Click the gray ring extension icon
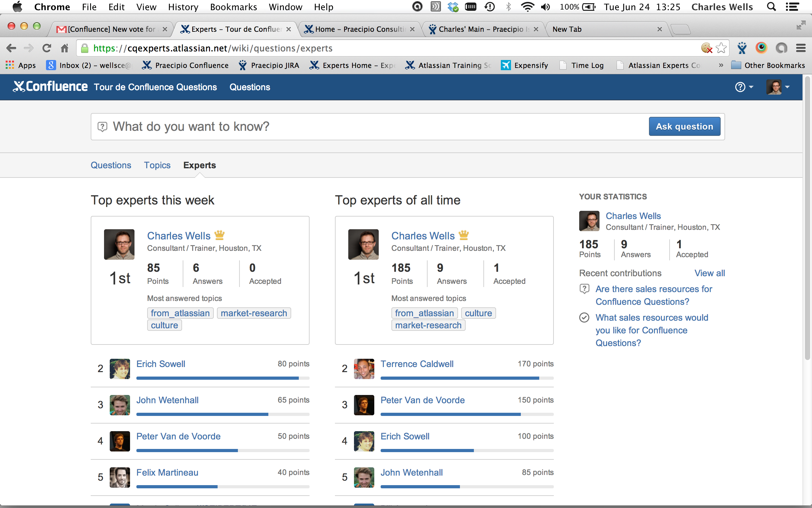The width and height of the screenshot is (812, 508). click(782, 48)
